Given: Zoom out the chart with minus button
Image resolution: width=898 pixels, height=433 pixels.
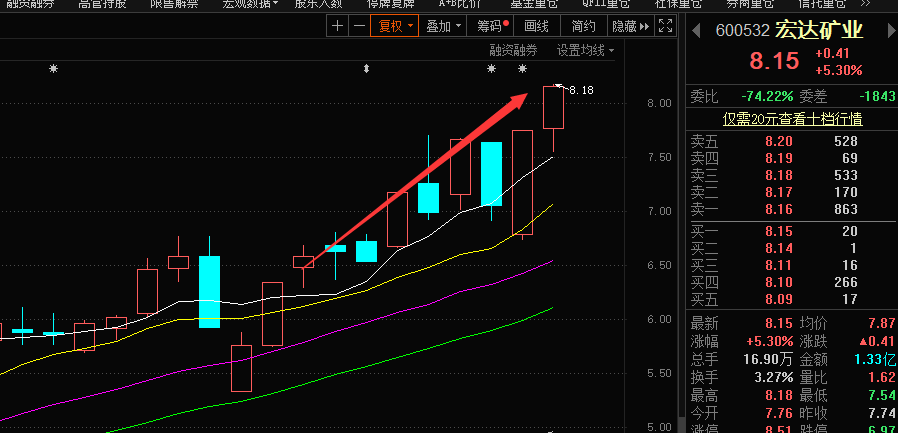Looking at the screenshot, I should [359, 26].
